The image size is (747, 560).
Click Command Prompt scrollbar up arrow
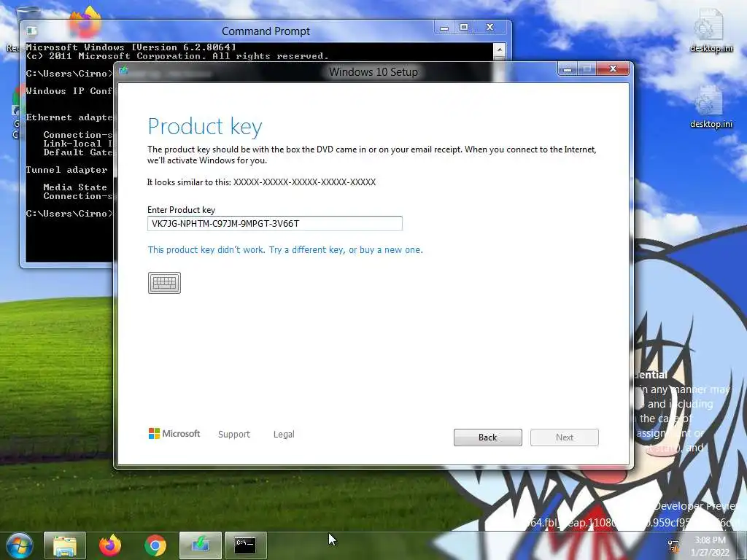pyautogui.click(x=499, y=50)
